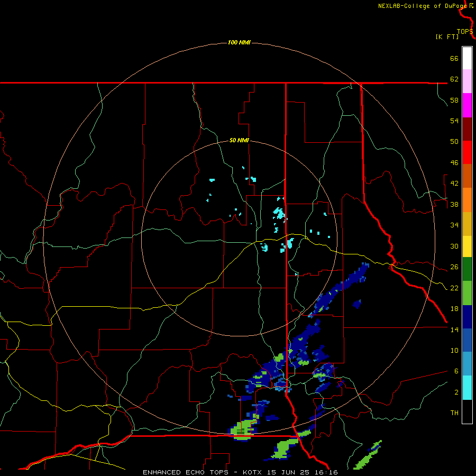Click the legend value "2"
The image size is (476, 476).
pos(456,392)
